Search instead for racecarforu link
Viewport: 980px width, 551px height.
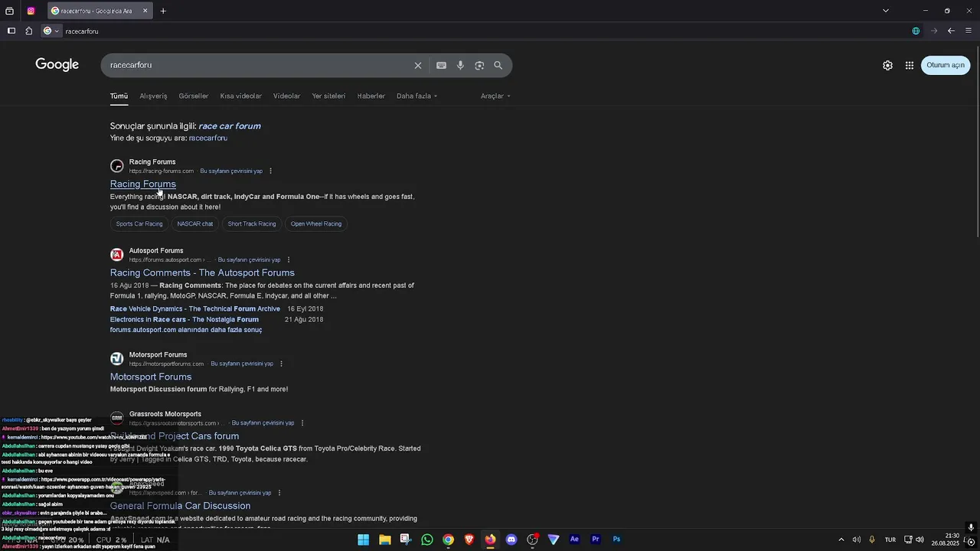[x=208, y=138]
